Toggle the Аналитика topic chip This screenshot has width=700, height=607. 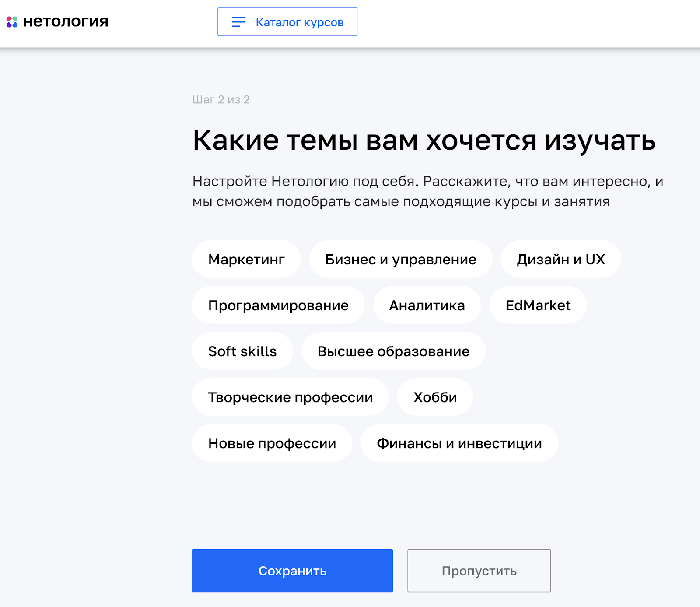pos(427,305)
